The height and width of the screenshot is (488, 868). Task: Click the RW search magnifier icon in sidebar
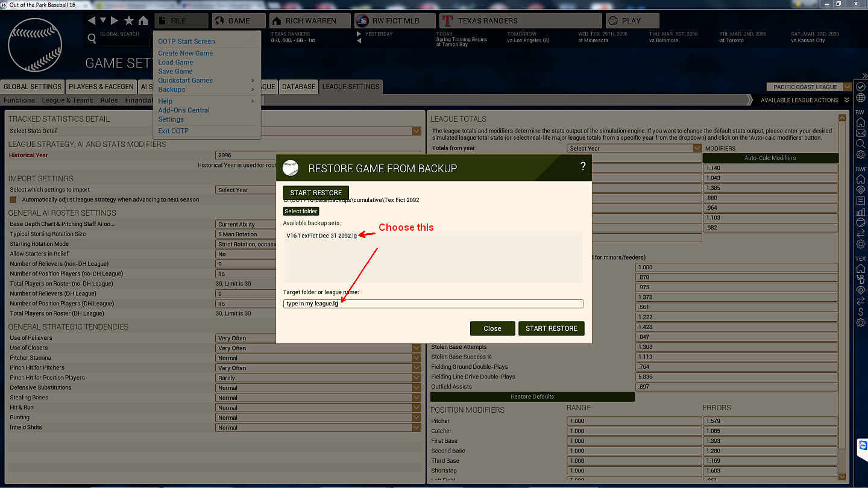(x=861, y=144)
